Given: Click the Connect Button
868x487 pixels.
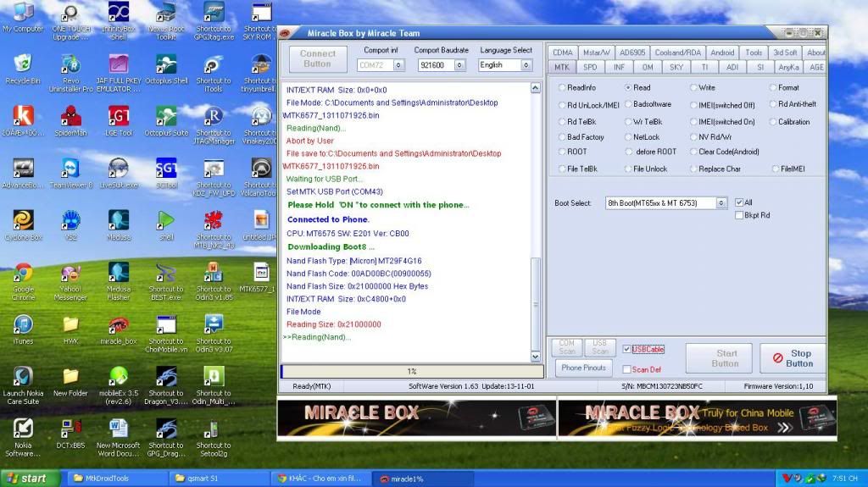Looking at the screenshot, I should point(318,58).
